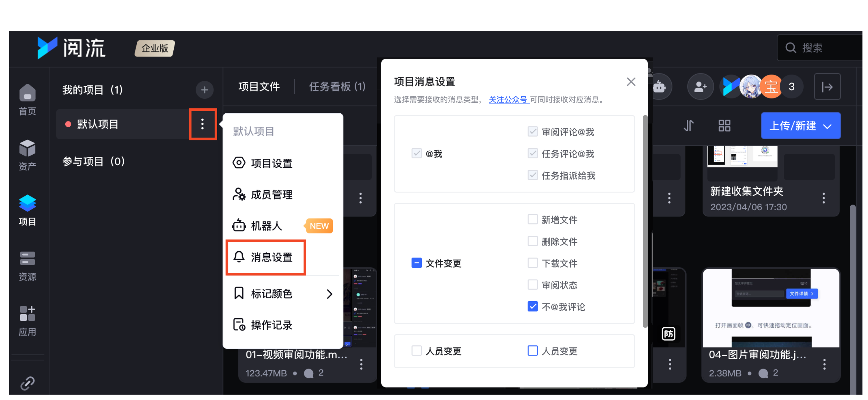Toggle the right 人员变更 item checkbox
This screenshot has width=868, height=400.
click(x=532, y=351)
